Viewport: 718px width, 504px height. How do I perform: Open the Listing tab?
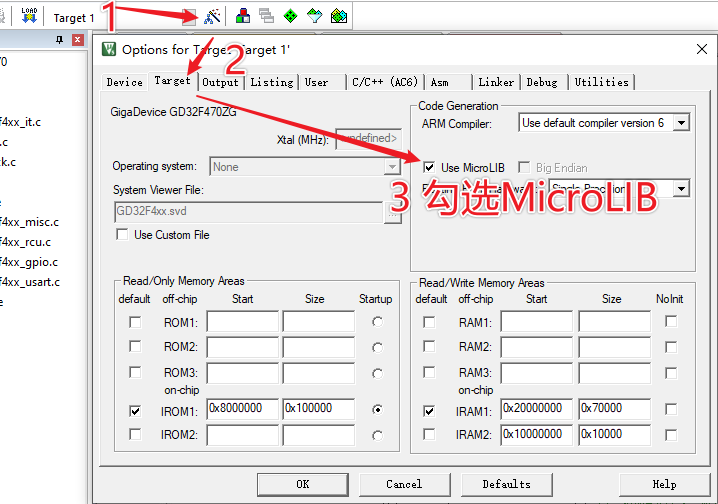272,82
